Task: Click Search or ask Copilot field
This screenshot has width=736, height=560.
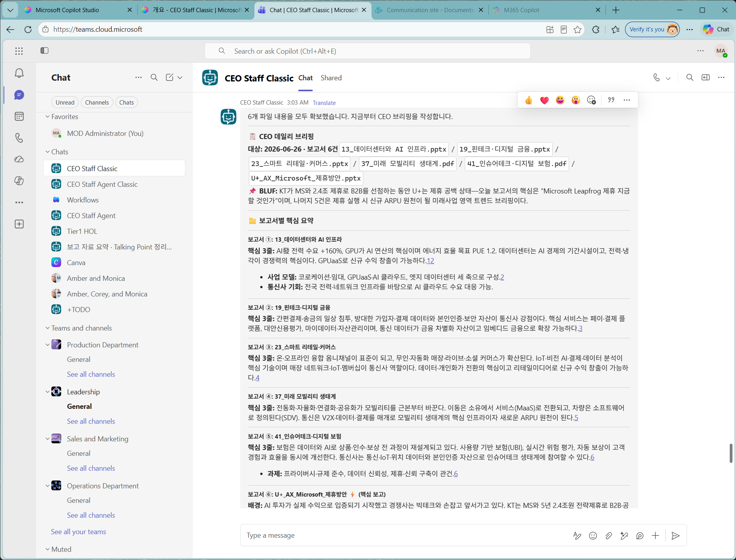Action: pos(367,51)
